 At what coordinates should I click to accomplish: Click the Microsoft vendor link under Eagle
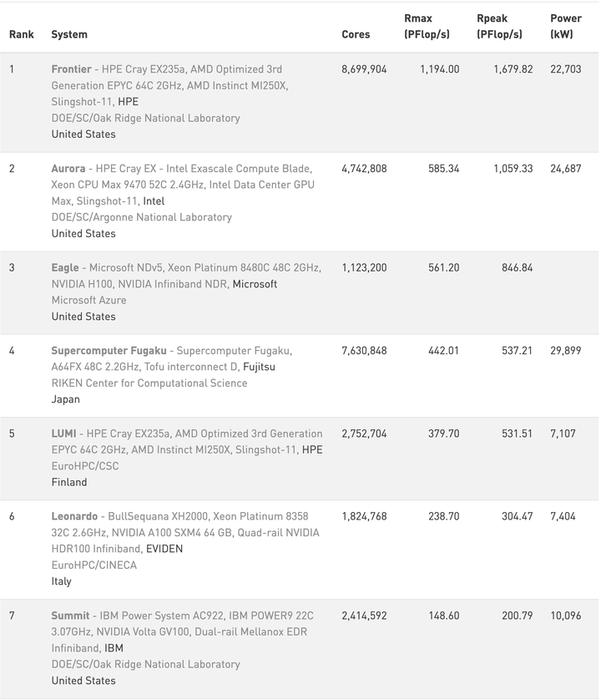(255, 284)
